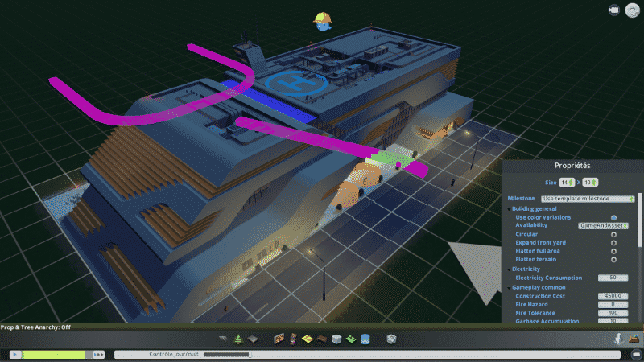Click the blue cylinder icon in toolbar

pyautogui.click(x=365, y=339)
